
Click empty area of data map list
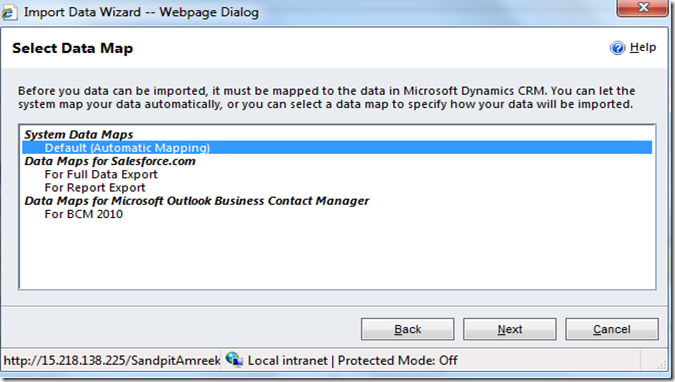[x=337, y=254]
